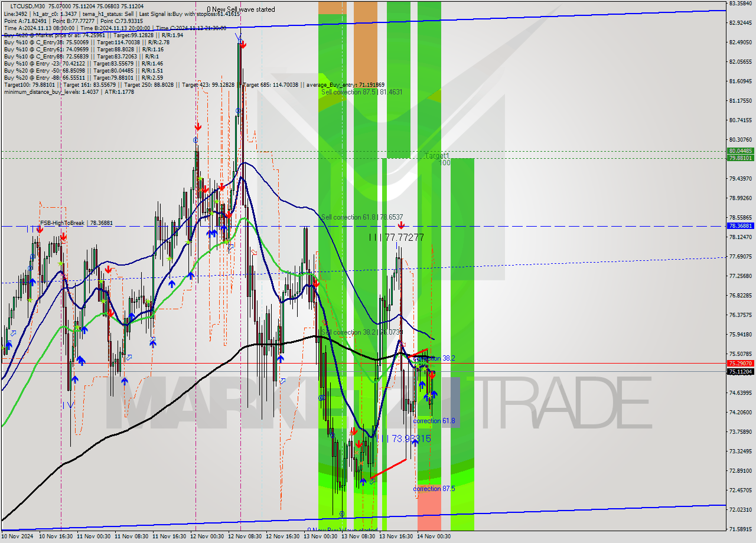Click the 82.05565 value on price axis
756x543 pixels.
[x=741, y=61]
